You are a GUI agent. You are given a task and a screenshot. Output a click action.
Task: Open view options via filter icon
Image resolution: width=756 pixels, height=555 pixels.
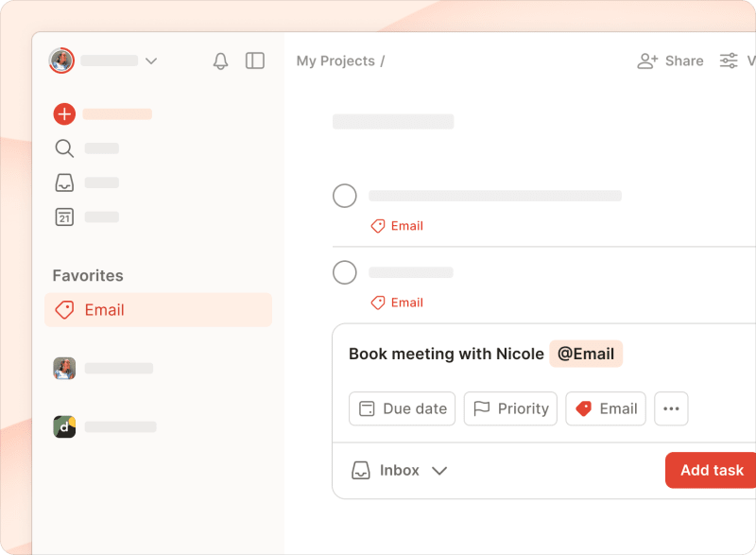729,61
